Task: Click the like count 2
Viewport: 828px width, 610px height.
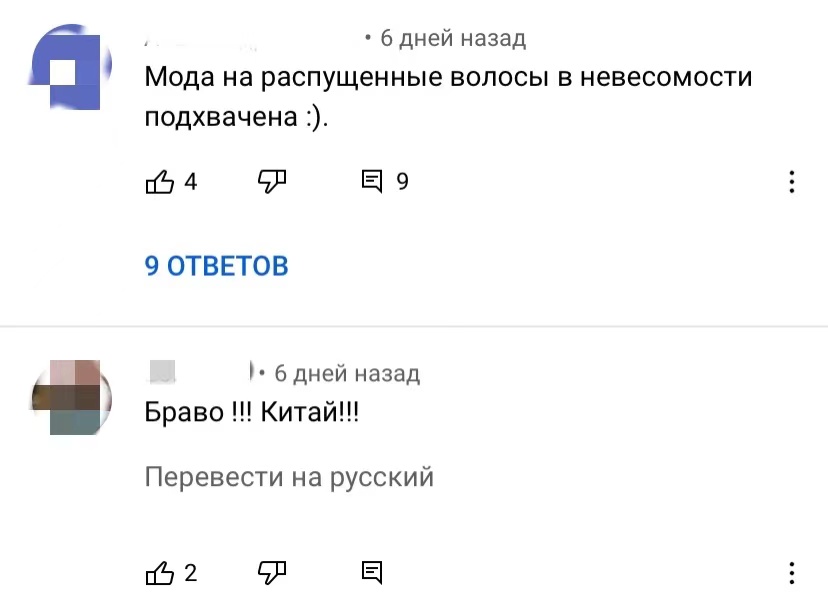Action: point(191,573)
